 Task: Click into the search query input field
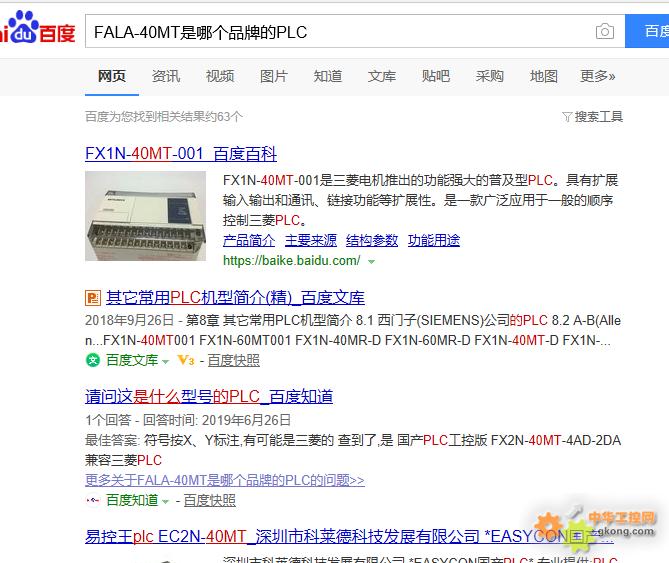point(339,32)
